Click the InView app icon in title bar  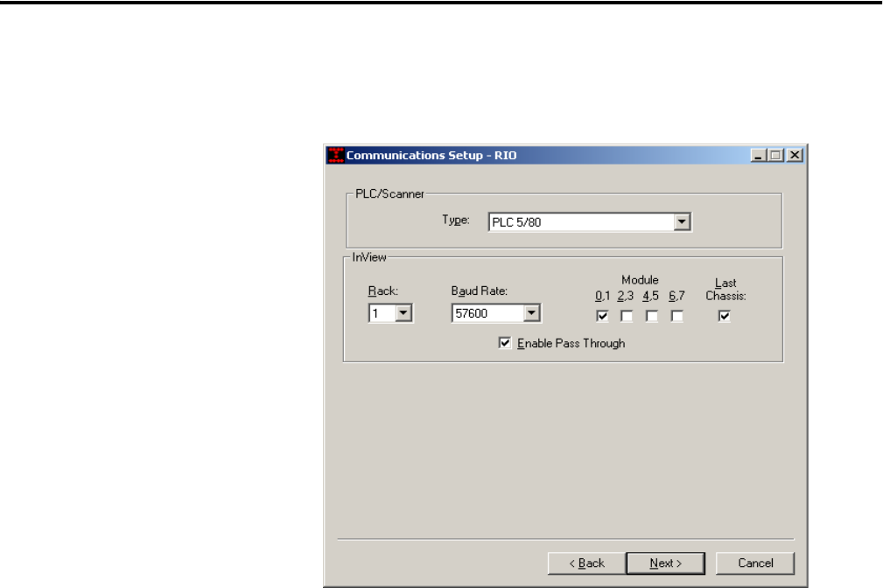pos(336,155)
